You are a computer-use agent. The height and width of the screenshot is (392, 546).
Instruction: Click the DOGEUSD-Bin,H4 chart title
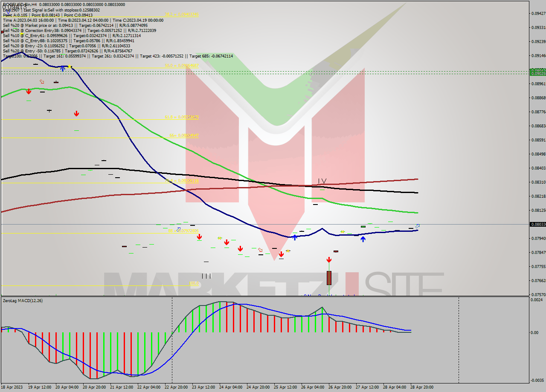pos(19,4)
